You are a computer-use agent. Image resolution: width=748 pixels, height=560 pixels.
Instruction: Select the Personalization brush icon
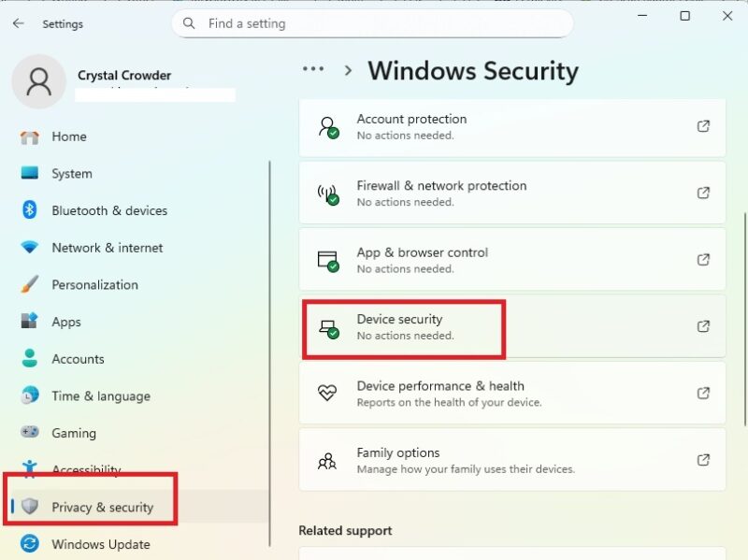tap(28, 285)
